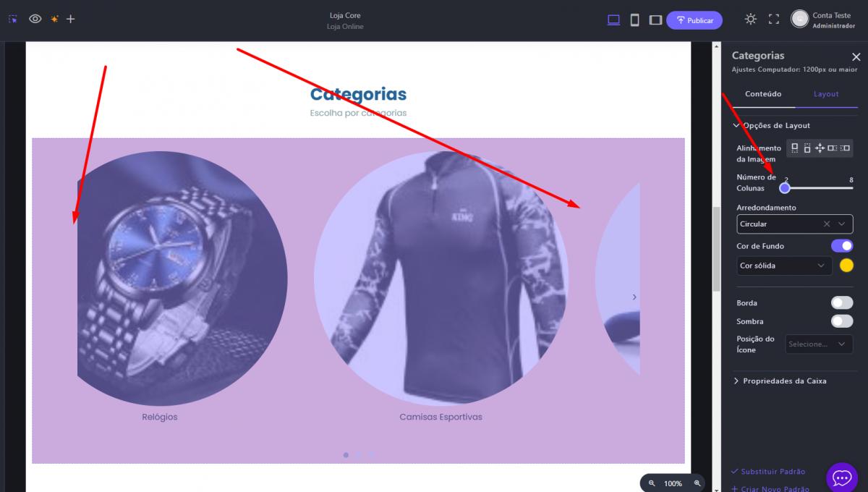The height and width of the screenshot is (492, 868).
Task: Click the orange AI sparkle icon
Action: coord(54,19)
